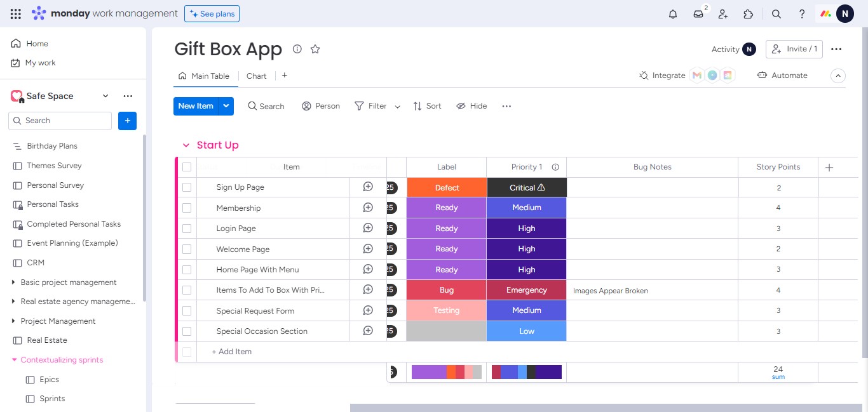Screen dimensions: 868x412
Task: Open conversation for Welcome Page
Action: (x=368, y=249)
